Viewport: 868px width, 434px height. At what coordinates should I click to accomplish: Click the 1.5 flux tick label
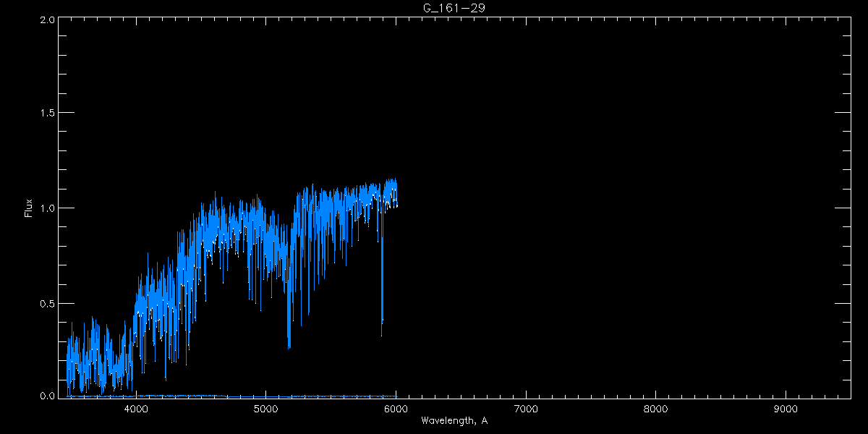pyautogui.click(x=47, y=113)
